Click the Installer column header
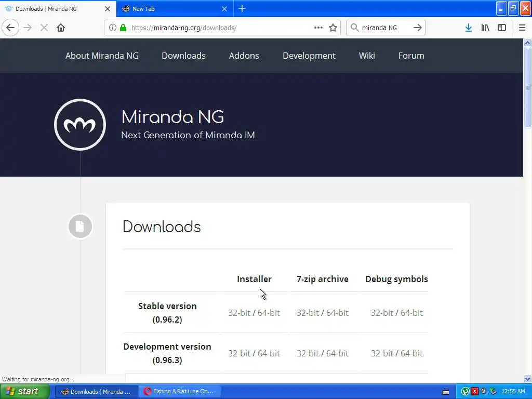This screenshot has width=532, height=399. 254,279
